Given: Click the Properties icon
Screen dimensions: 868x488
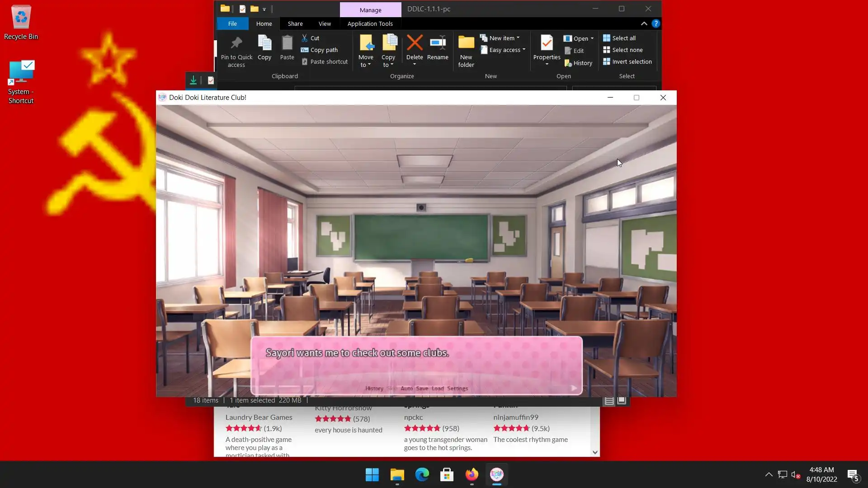Looking at the screenshot, I should pos(547,43).
